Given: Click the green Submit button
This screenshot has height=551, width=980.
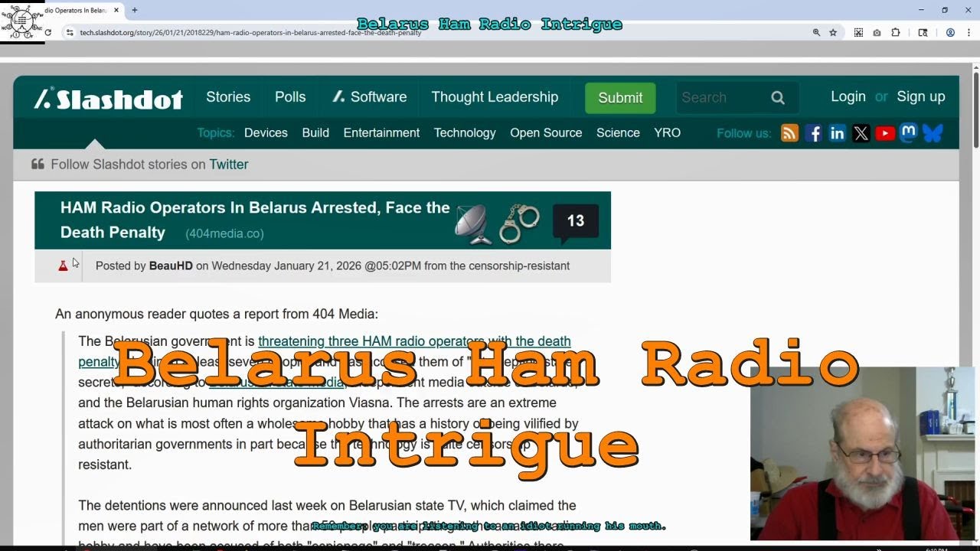Looking at the screenshot, I should pyautogui.click(x=620, y=98).
